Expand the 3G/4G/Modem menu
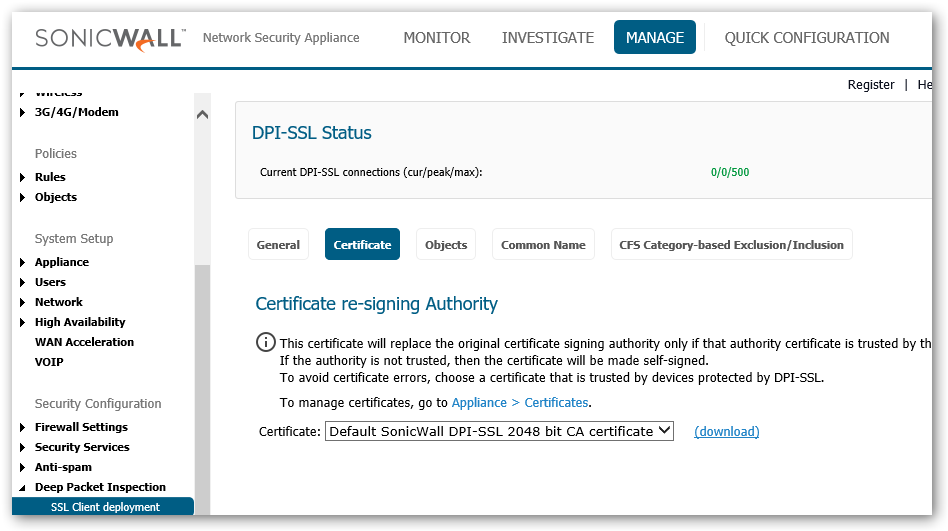 tap(76, 112)
